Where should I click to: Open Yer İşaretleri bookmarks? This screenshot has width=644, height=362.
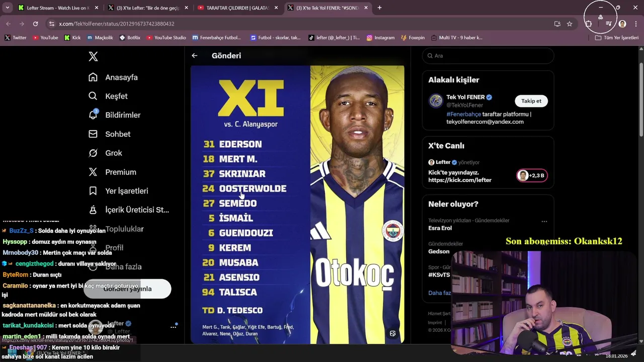118,191
